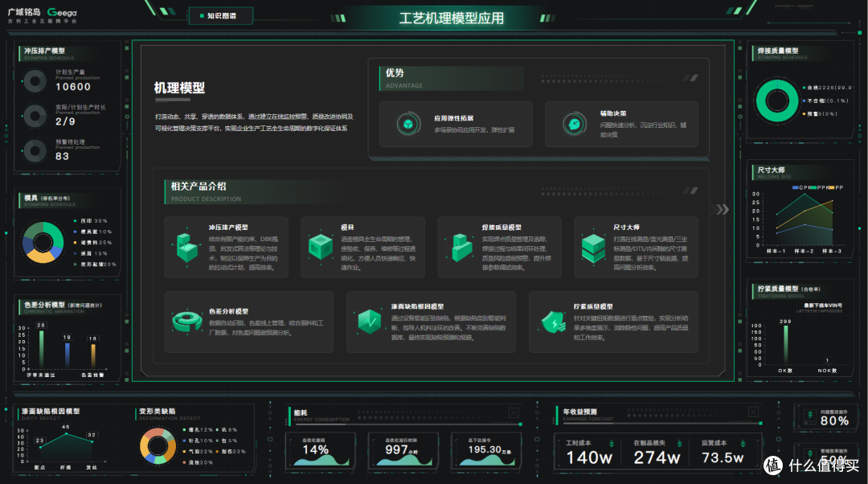Open the 尺寸大师 product card

pos(636,248)
